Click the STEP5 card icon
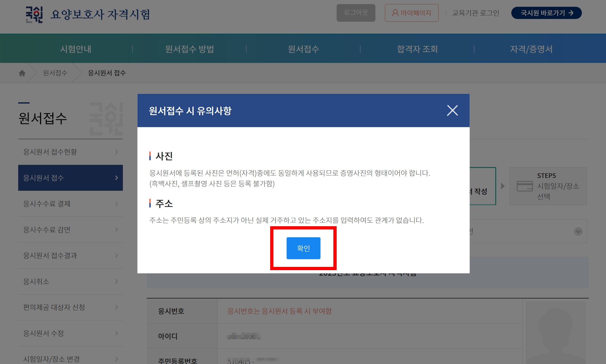Viewport: 606px width, 364px height. pyautogui.click(x=525, y=186)
